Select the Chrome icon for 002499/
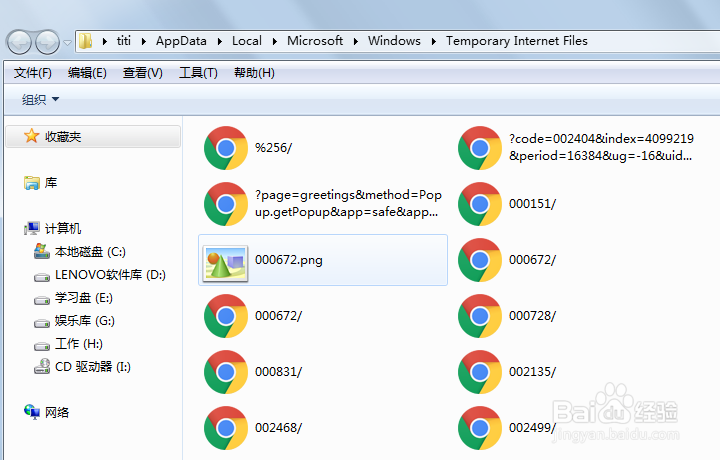 pos(480,428)
